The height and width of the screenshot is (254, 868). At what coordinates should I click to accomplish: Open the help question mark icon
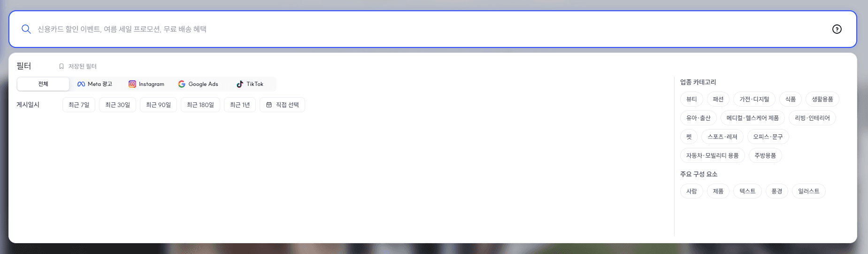click(837, 29)
